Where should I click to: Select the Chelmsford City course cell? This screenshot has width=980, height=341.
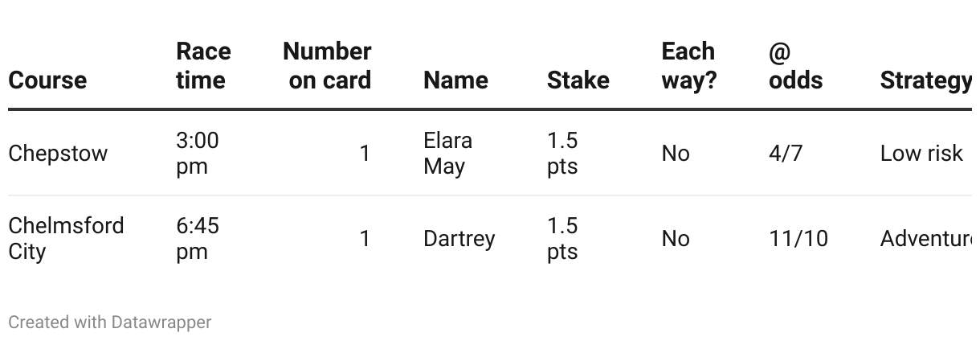(x=66, y=238)
